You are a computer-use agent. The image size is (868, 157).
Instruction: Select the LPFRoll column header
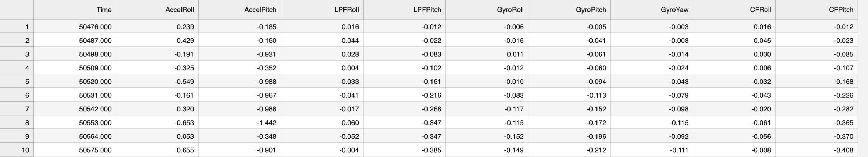pyautogui.click(x=322, y=10)
